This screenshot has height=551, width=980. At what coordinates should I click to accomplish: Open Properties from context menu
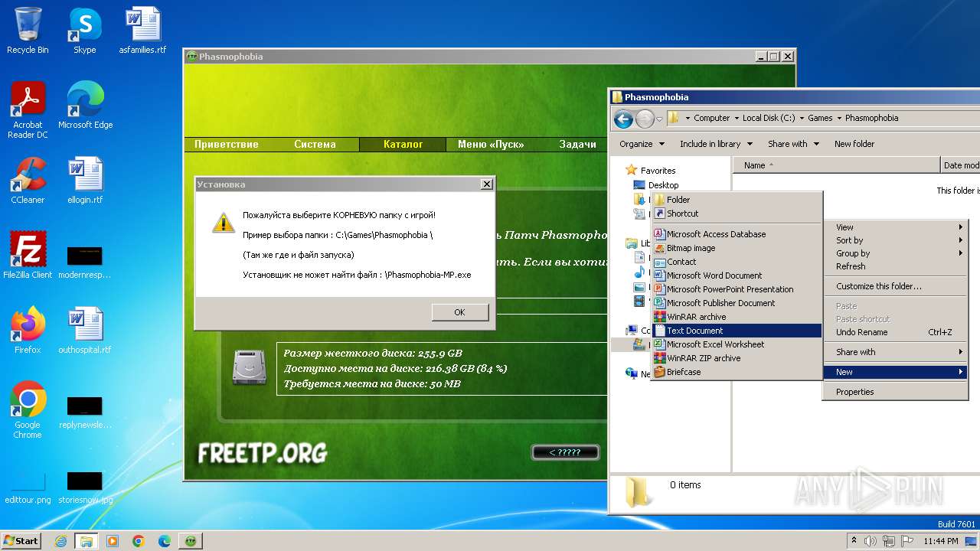pos(895,392)
